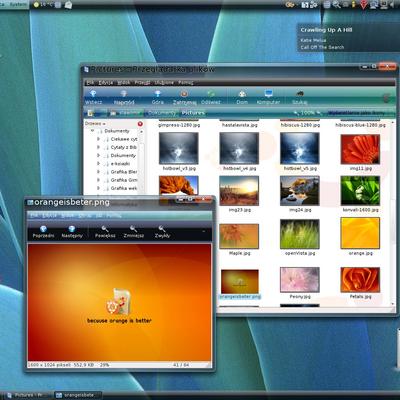
Task: Click the volume speaker icon in the top panel
Action: coord(392,4)
